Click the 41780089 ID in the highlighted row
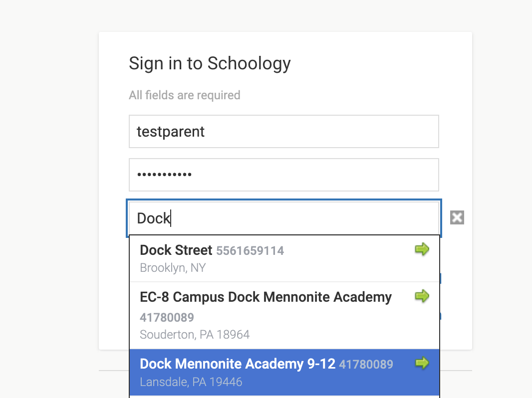The image size is (532, 398). tap(366, 365)
